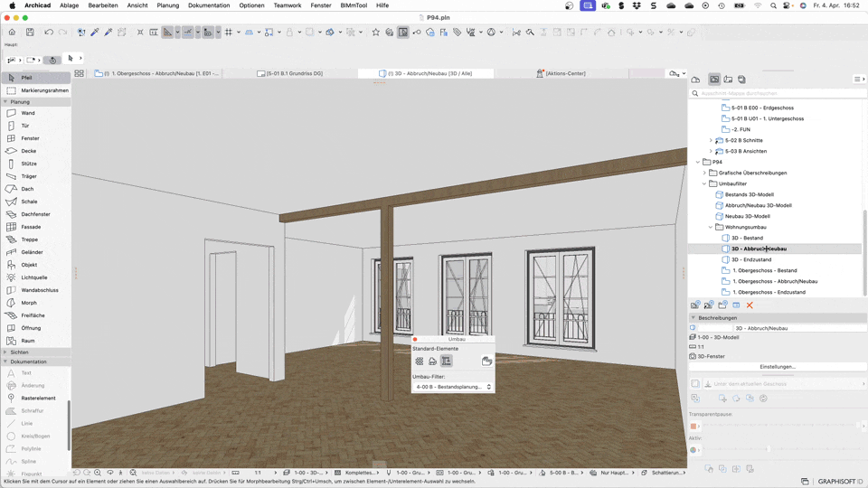The height and width of the screenshot is (488, 868).
Task: Toggle the second Standard-Elemente status icon in Umbau palette
Action: pos(432,361)
